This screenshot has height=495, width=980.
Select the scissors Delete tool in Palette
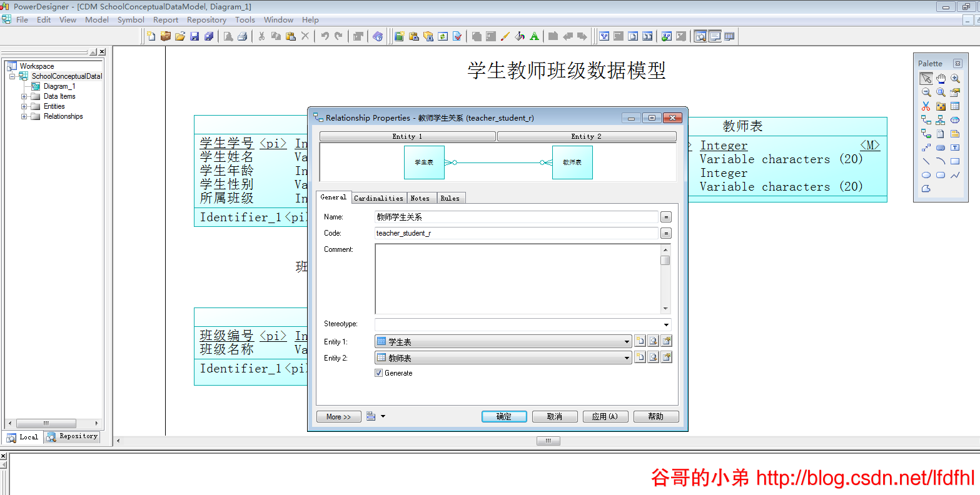pyautogui.click(x=926, y=106)
